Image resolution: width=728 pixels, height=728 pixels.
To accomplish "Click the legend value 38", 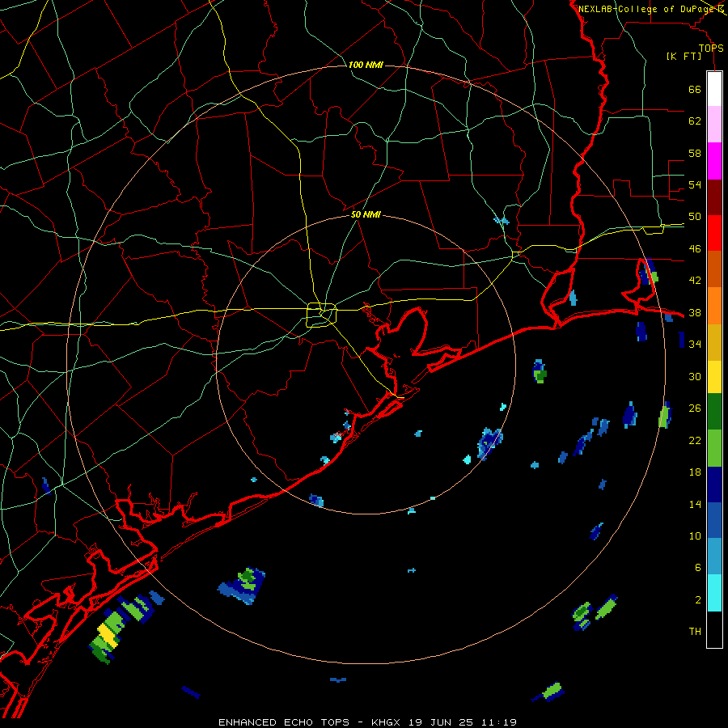I will [x=695, y=313].
